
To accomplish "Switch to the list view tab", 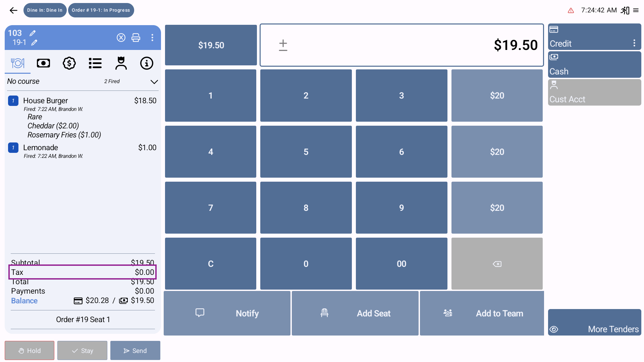I will (95, 63).
